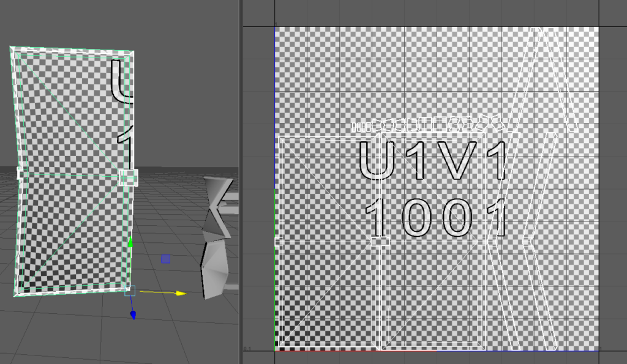Grab the yellow highlighted axis arrow tip
Screen dimensions: 627x364
pyautogui.click(x=181, y=294)
